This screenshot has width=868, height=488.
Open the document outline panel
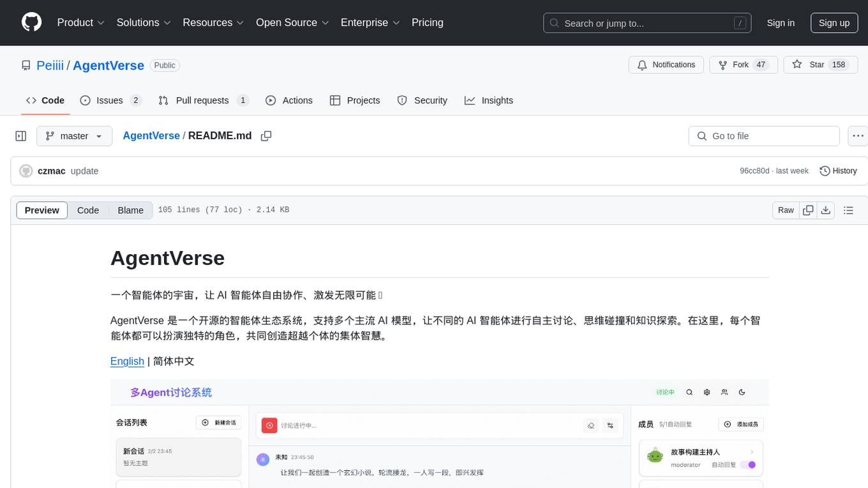pos(848,210)
